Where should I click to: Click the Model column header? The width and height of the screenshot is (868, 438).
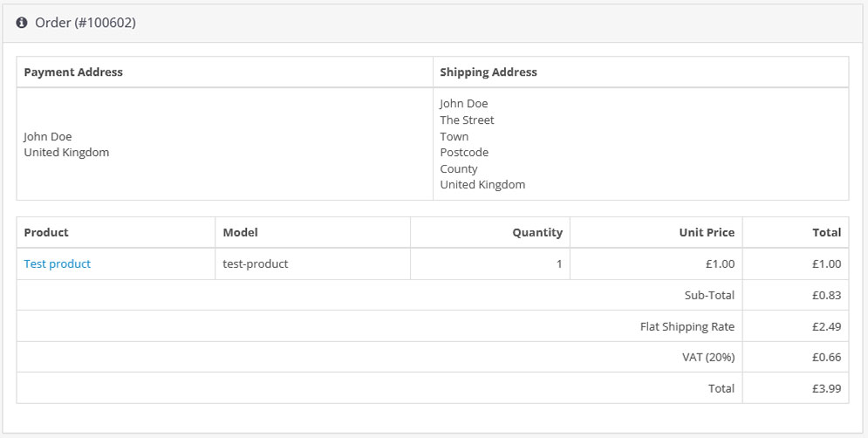coord(241,232)
